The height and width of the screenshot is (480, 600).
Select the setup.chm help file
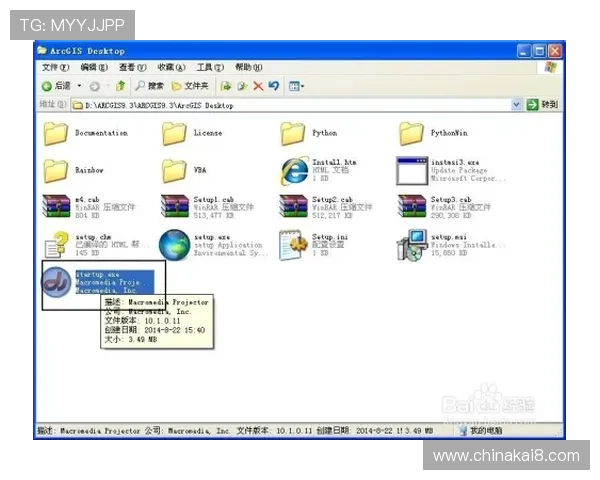(x=56, y=245)
